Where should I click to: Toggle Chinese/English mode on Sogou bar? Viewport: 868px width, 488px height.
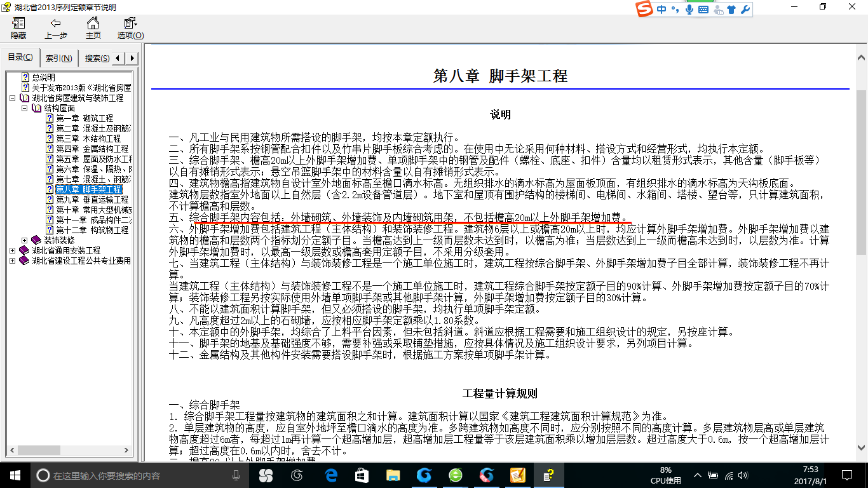point(662,10)
